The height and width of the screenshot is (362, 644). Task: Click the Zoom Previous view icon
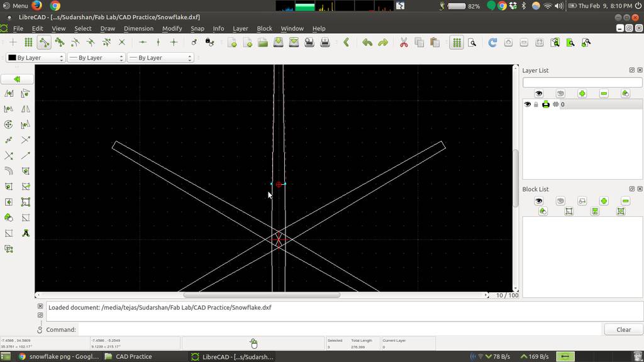[555, 42]
